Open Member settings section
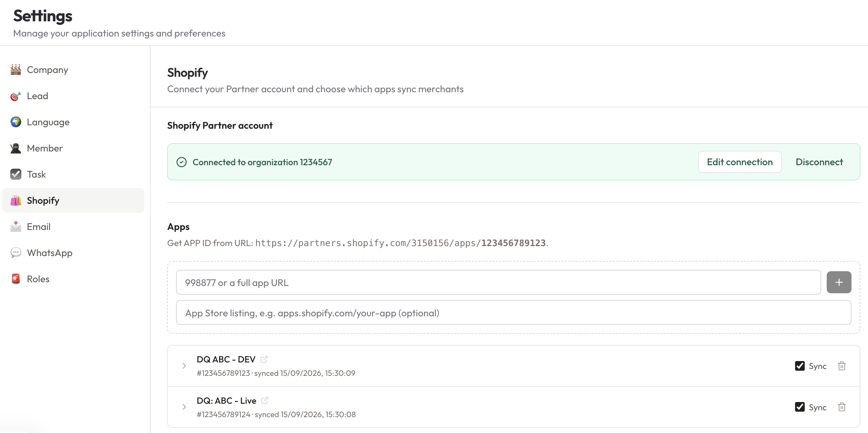868x433 pixels. (x=73, y=148)
